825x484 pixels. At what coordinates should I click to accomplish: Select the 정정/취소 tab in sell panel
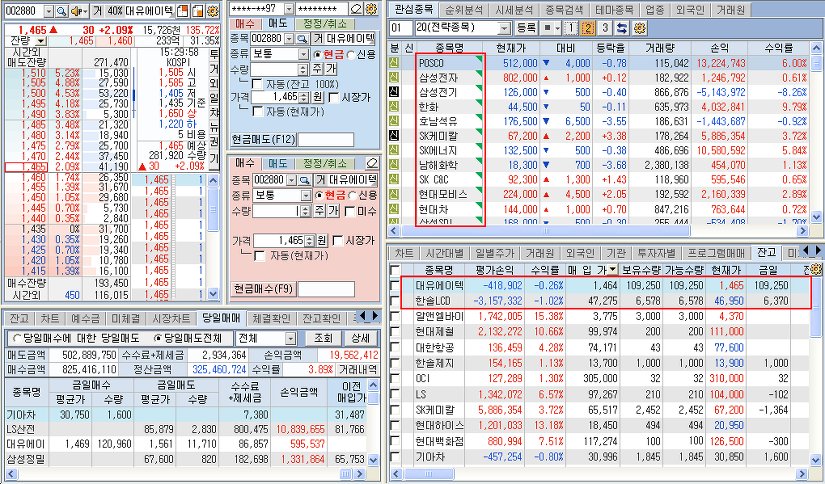325,24
